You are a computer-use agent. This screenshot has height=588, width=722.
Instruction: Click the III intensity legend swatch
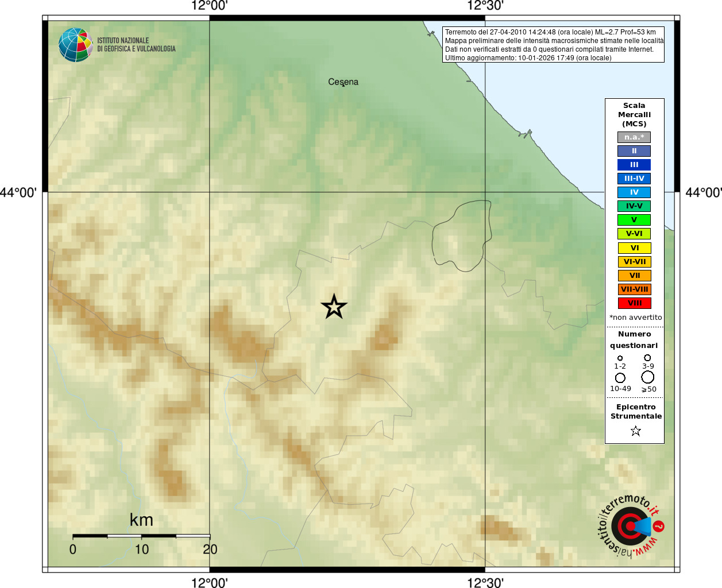tap(634, 165)
